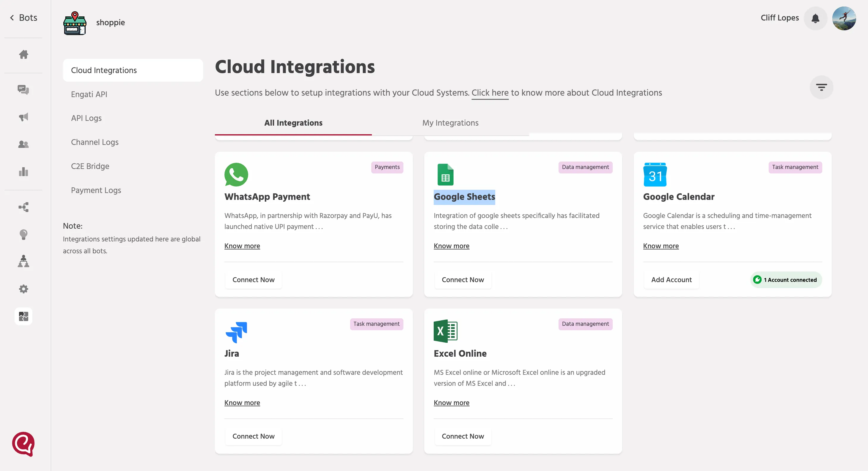Open the settings gear icon in sidebar

[x=23, y=289]
